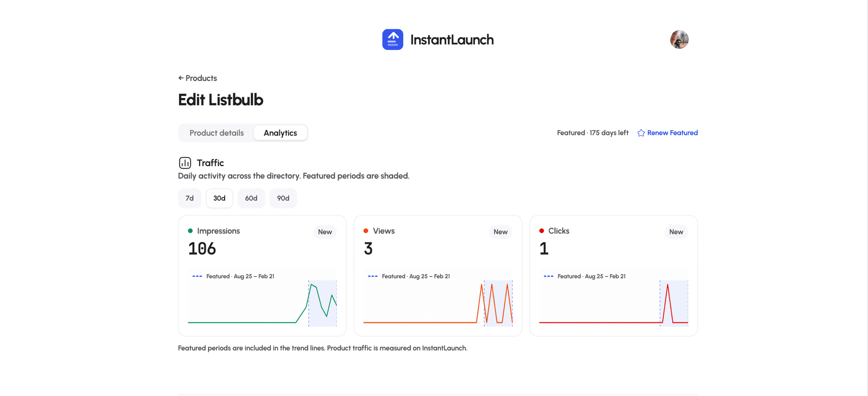Click the red dot beside Clicks
This screenshot has width=868, height=396.
point(542,231)
